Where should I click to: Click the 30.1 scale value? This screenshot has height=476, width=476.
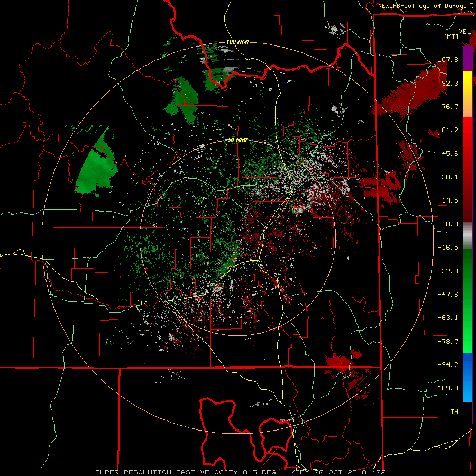click(x=450, y=177)
